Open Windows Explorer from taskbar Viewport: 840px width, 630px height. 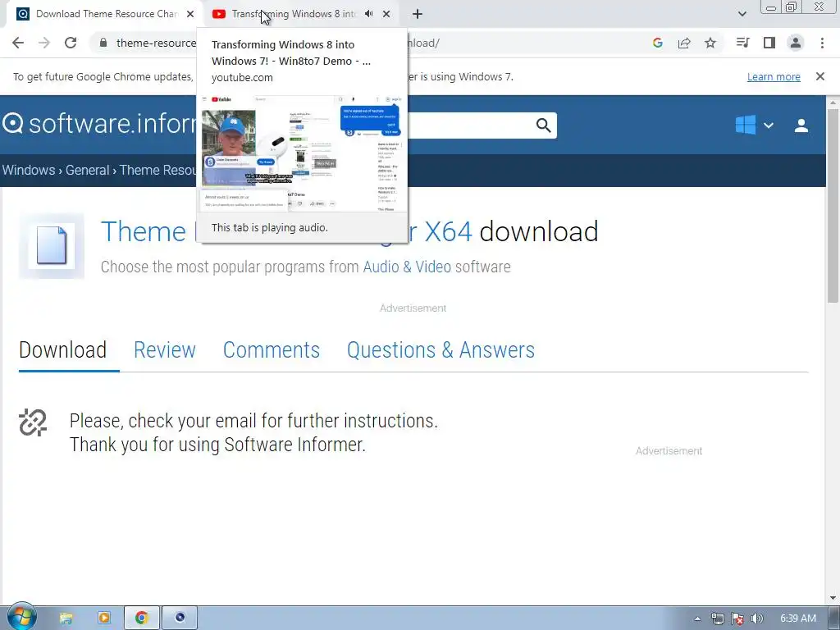click(x=66, y=619)
